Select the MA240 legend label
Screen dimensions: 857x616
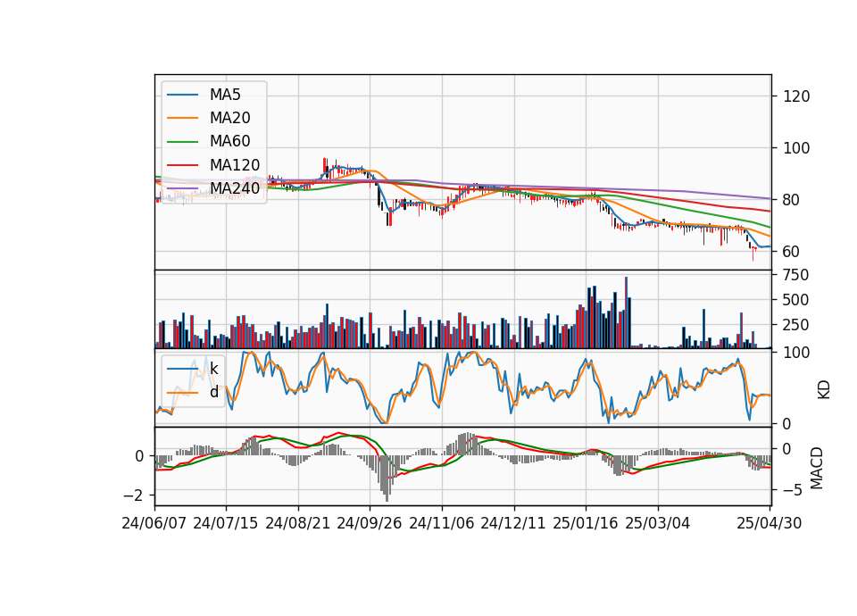(x=235, y=188)
